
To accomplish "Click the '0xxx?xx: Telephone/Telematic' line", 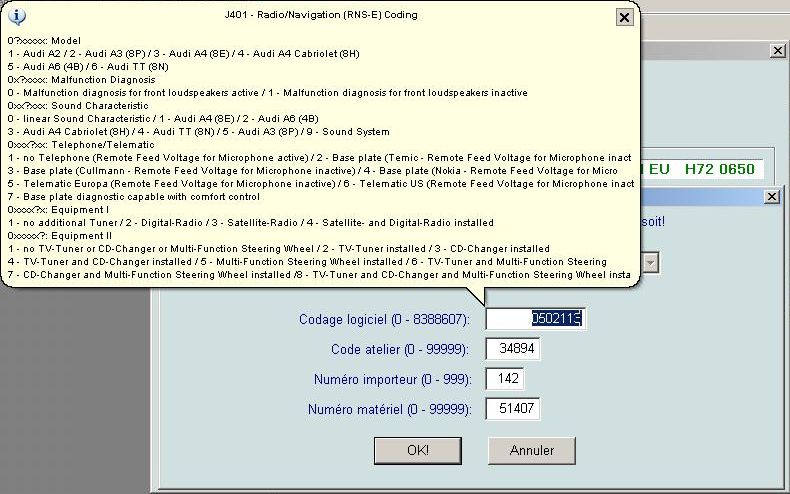I will 81,145.
